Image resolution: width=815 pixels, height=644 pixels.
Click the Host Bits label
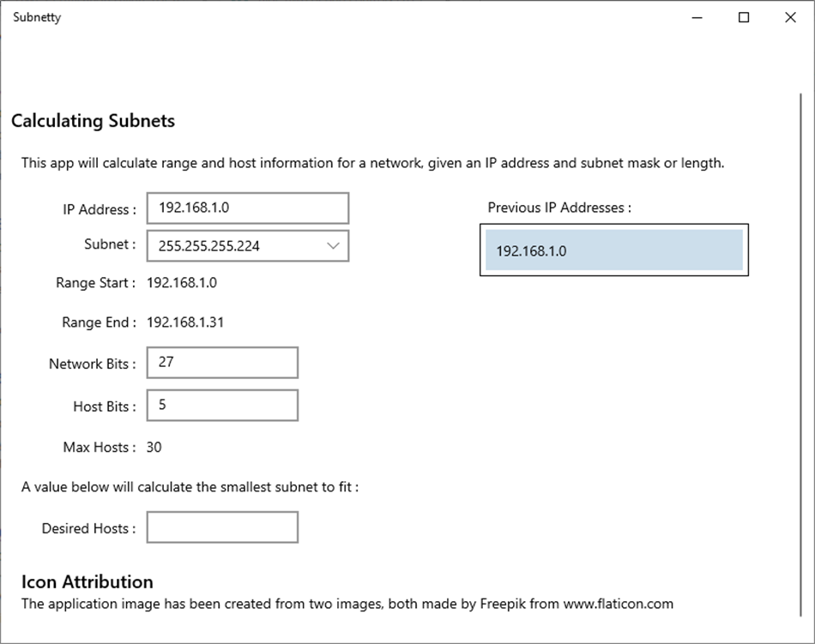(x=105, y=406)
